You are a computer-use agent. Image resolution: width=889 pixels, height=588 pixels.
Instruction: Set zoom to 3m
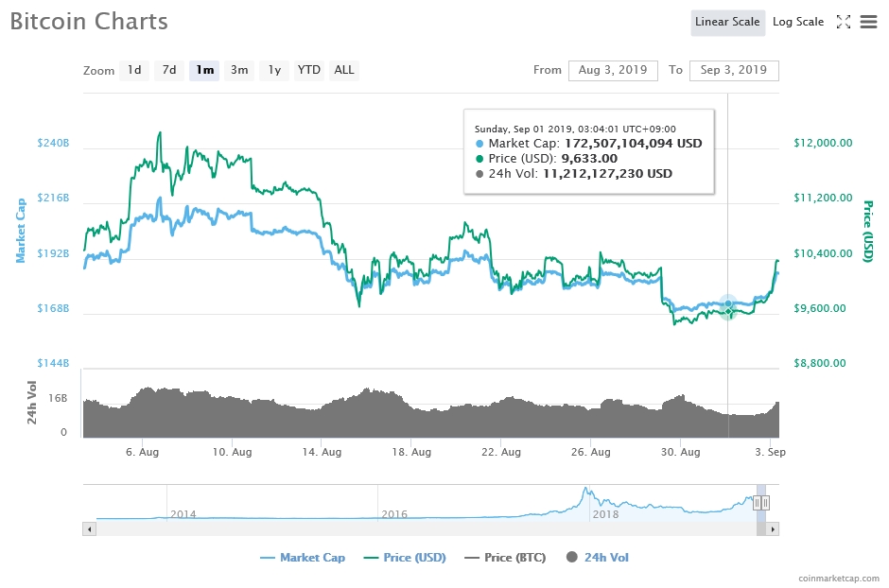pos(239,70)
